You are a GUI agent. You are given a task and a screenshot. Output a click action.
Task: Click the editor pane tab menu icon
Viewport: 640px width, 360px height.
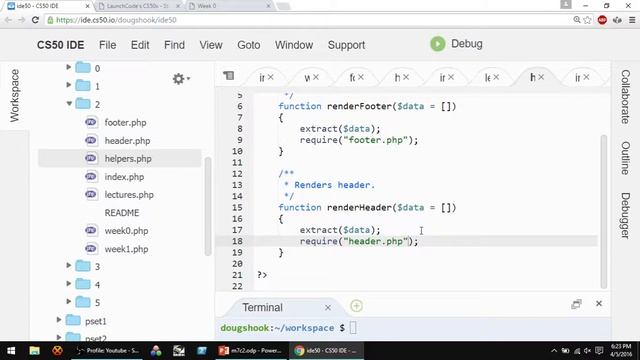tap(229, 76)
